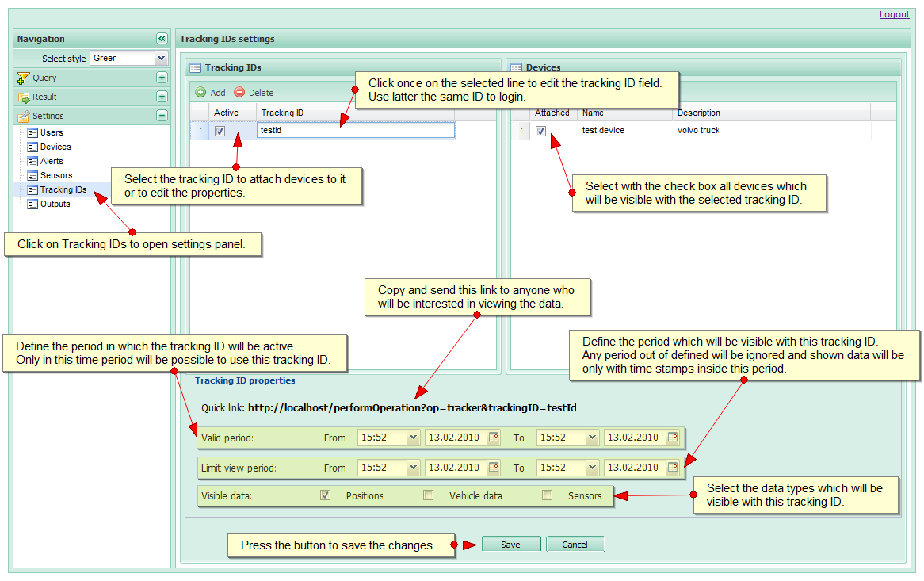The height and width of the screenshot is (581, 924).
Task: Open Alerts settings in the tree
Action: (x=52, y=162)
